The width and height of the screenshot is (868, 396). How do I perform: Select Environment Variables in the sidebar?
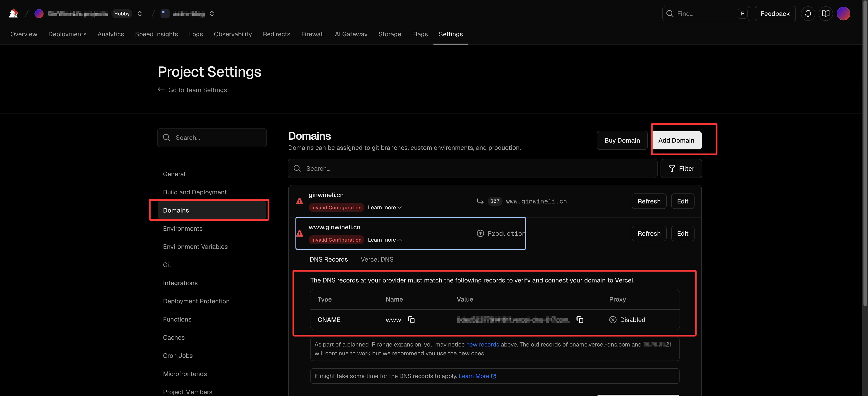coord(195,247)
